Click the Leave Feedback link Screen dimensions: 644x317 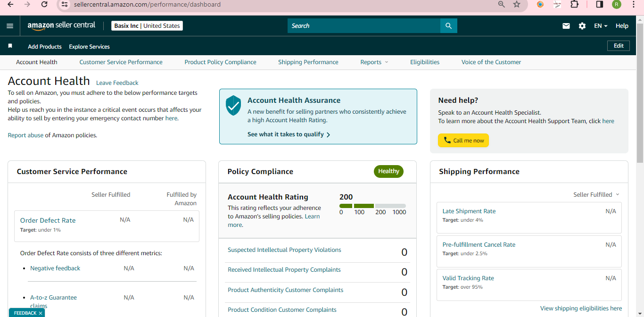coord(117,83)
